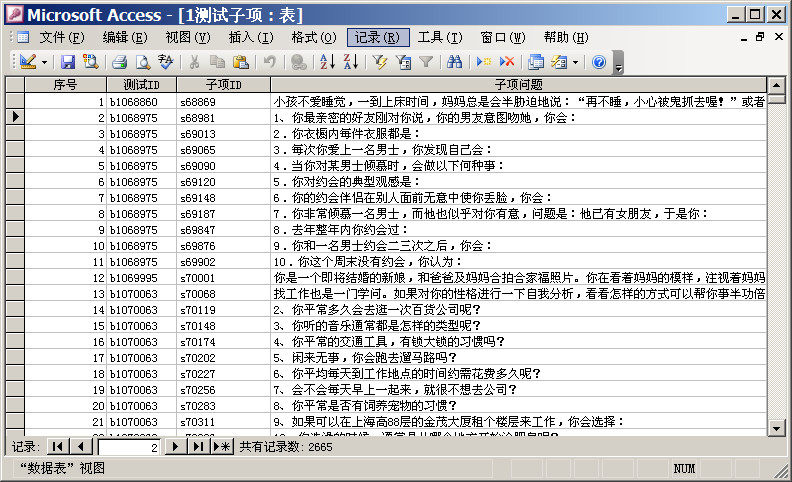Click the New Object toolbar icon

coord(559,62)
